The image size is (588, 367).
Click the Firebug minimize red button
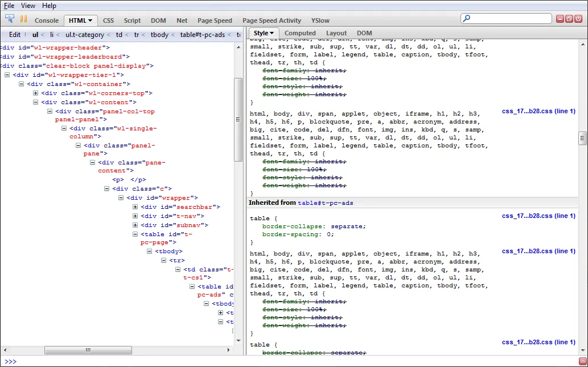click(x=560, y=19)
